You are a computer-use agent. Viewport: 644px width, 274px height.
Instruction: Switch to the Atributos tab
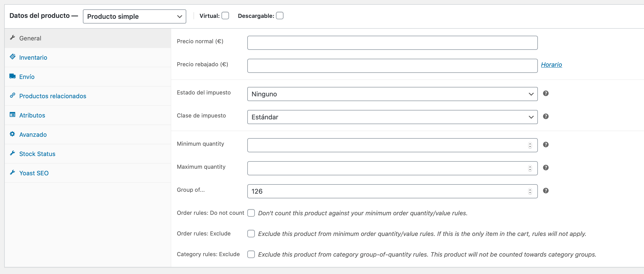[x=88, y=115]
